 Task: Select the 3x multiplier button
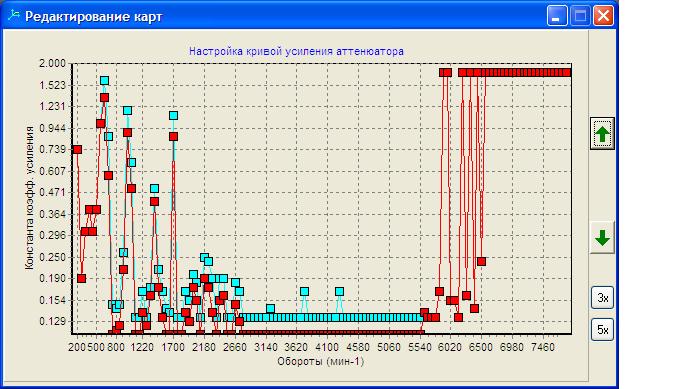(x=602, y=298)
